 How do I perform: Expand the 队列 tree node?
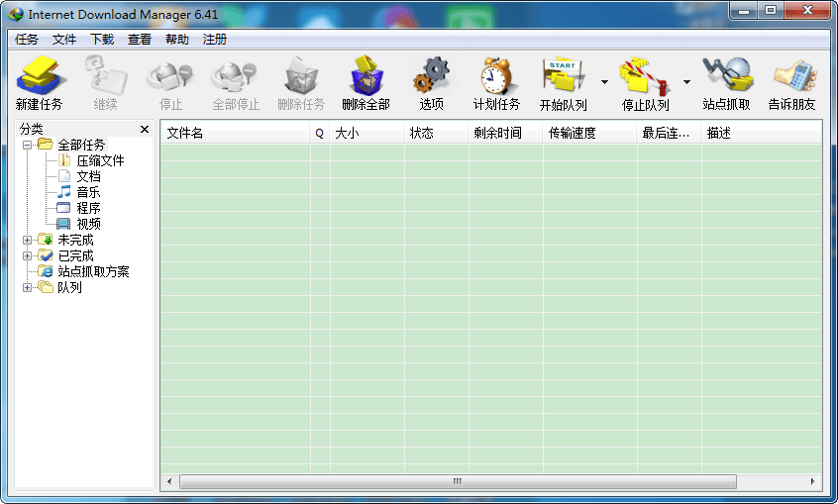coord(28,287)
